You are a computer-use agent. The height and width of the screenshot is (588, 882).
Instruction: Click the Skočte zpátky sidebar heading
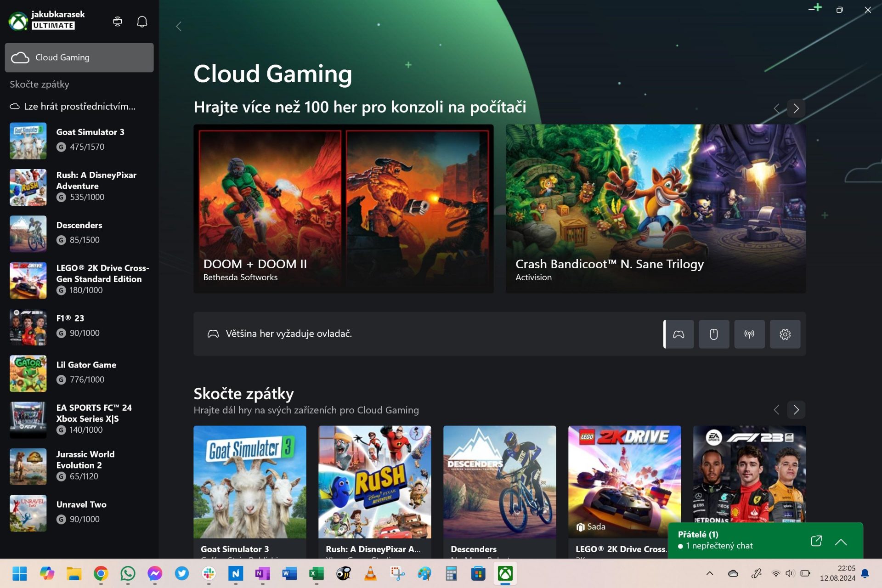(x=40, y=85)
